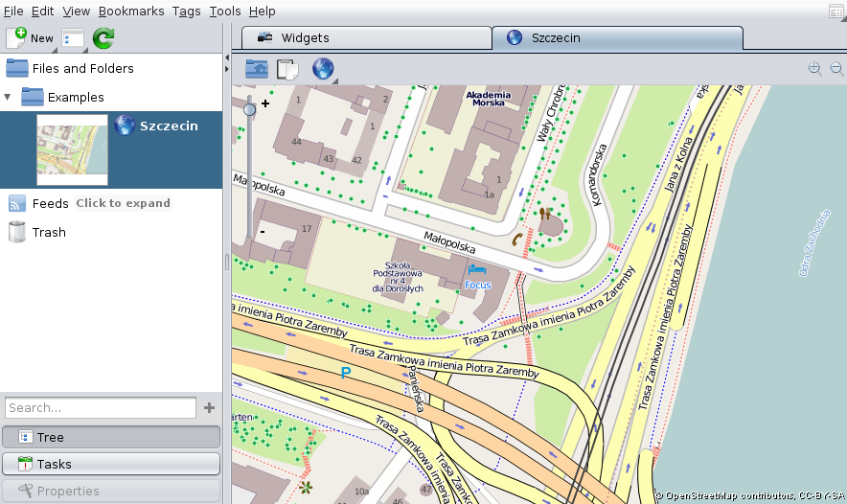Image resolution: width=847 pixels, height=504 pixels.
Task: Click the Szkoła Podstawowa nr 4 label
Action: click(398, 277)
